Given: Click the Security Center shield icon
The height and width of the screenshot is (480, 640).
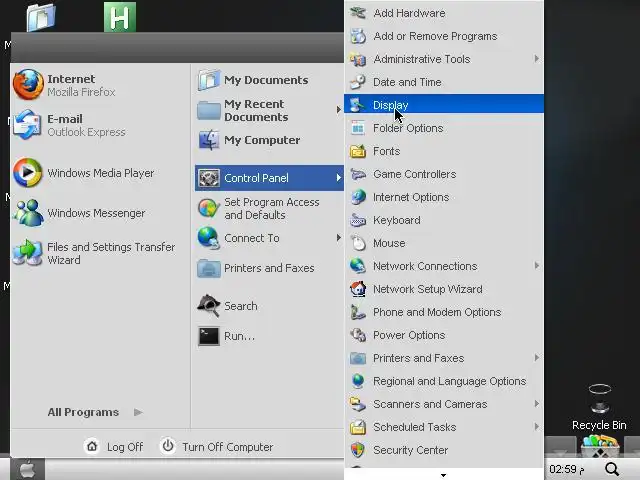Looking at the screenshot, I should [x=358, y=450].
